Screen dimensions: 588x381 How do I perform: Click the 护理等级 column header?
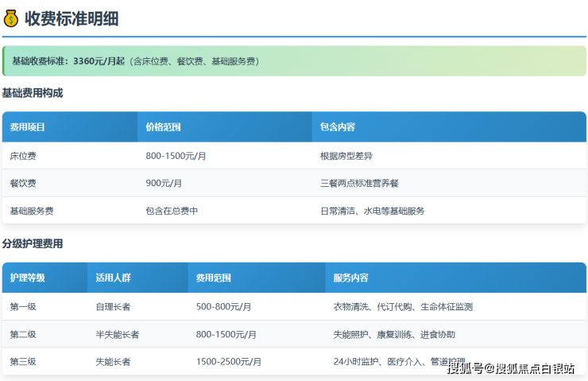28,278
